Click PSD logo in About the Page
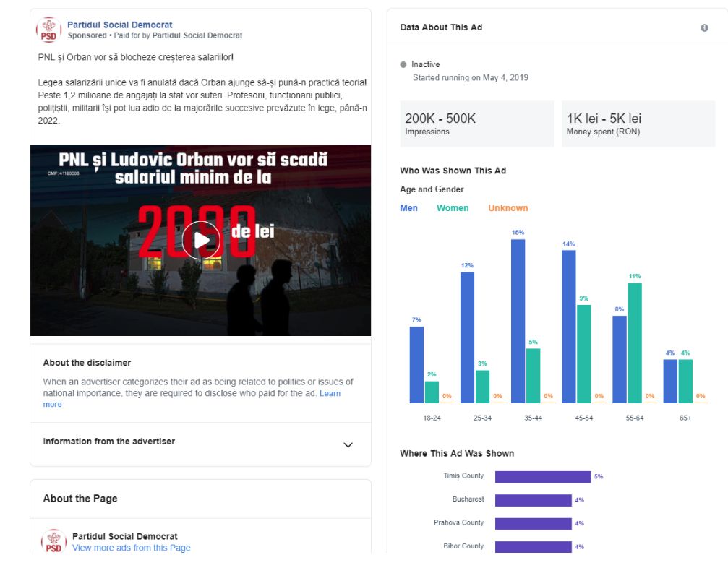This screenshot has width=728, height=568. [53, 541]
